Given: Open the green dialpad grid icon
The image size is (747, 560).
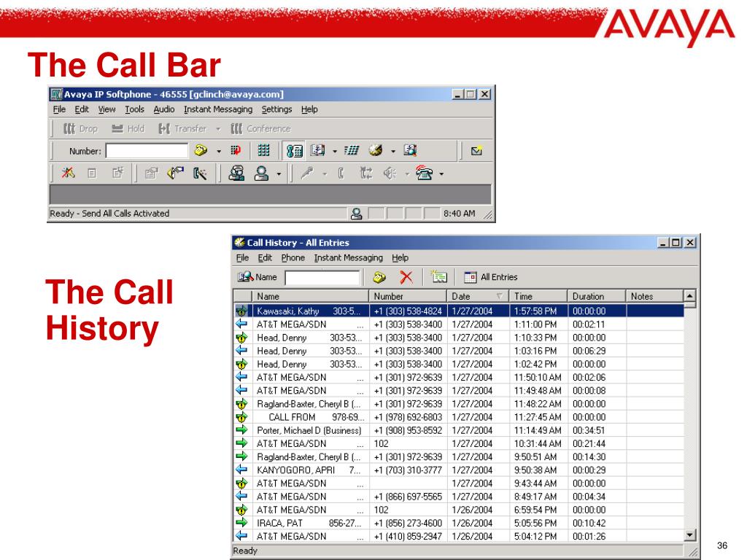Looking at the screenshot, I should (x=263, y=150).
